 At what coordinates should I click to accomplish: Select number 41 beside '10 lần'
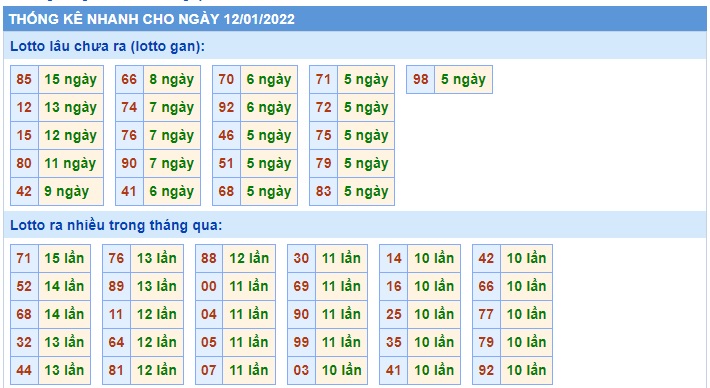(394, 370)
